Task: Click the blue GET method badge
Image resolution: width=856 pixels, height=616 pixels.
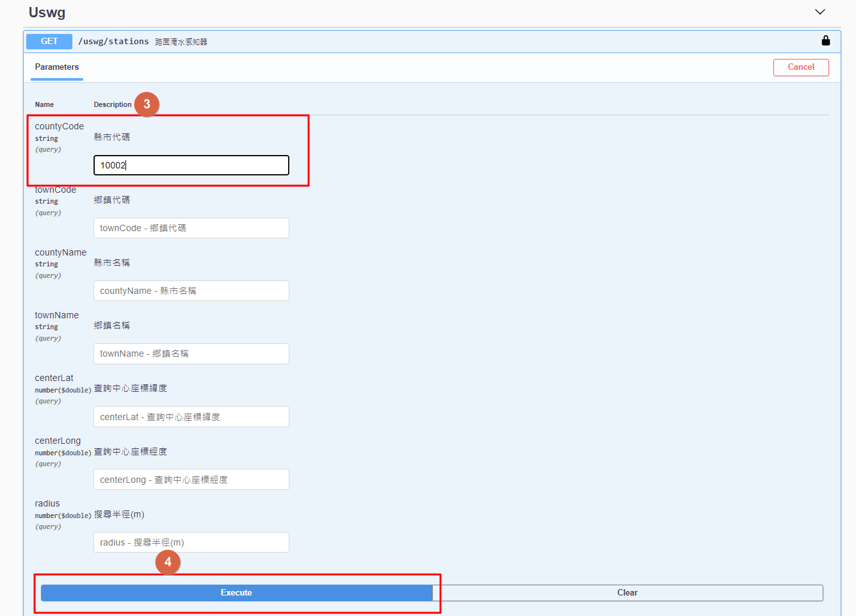Action: pyautogui.click(x=49, y=42)
